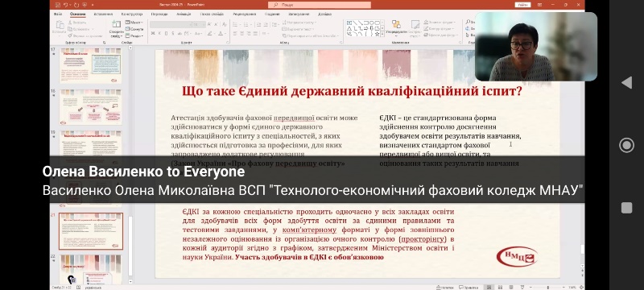Image resolution: width=644 pixels, height=290 pixels.
Task: Toggle justify text alignment
Action: 255,33
